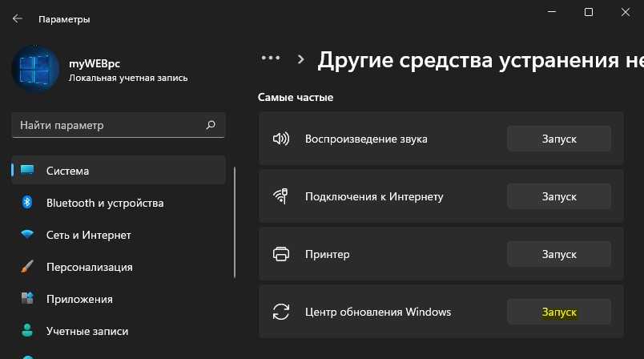This screenshot has width=644, height=359.
Task: Click the Локальная учетная запись text
Action: click(x=128, y=78)
